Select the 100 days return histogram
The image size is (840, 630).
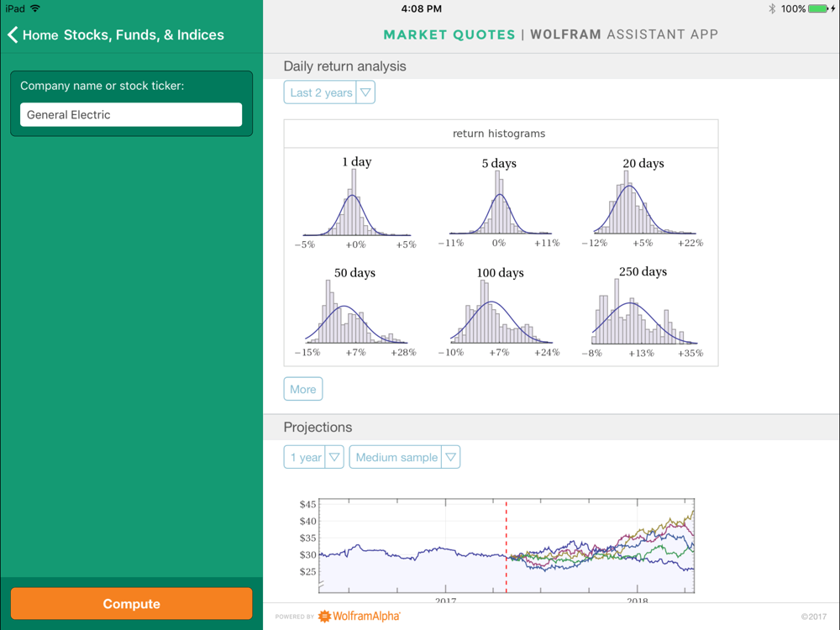click(x=499, y=312)
